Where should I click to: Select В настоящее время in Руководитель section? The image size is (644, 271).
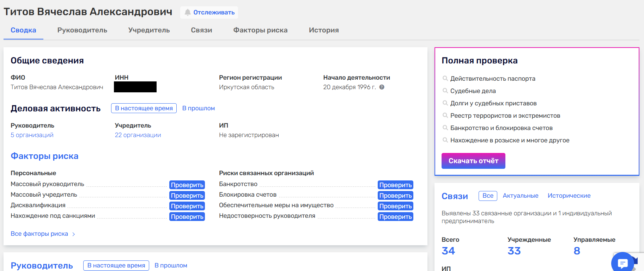pos(116,265)
